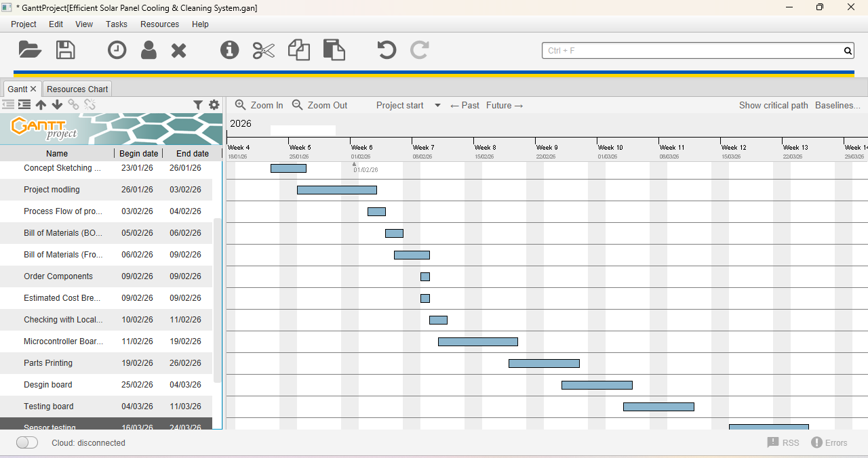Close the Gantt tab with its X
Viewport: 868px width, 458px height.
pyautogui.click(x=33, y=89)
